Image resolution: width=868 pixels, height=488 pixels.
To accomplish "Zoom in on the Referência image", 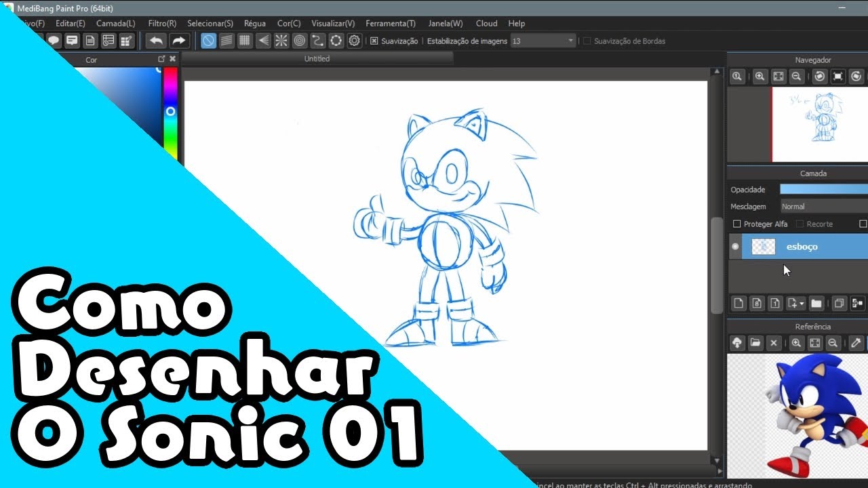I will pyautogui.click(x=797, y=343).
